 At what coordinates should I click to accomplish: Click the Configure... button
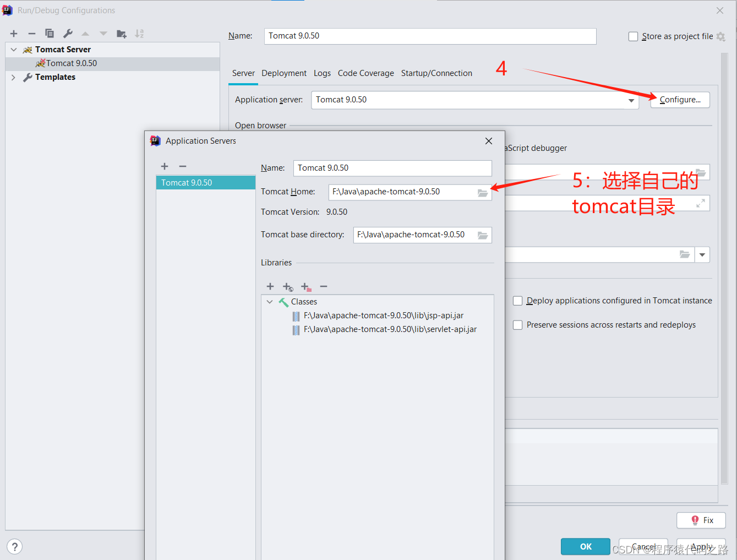point(680,100)
